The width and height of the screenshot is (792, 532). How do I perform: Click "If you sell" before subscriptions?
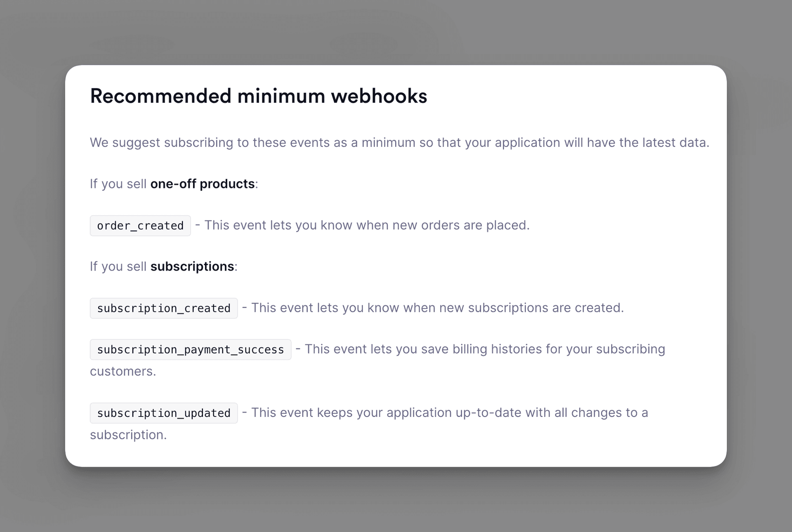tap(118, 266)
